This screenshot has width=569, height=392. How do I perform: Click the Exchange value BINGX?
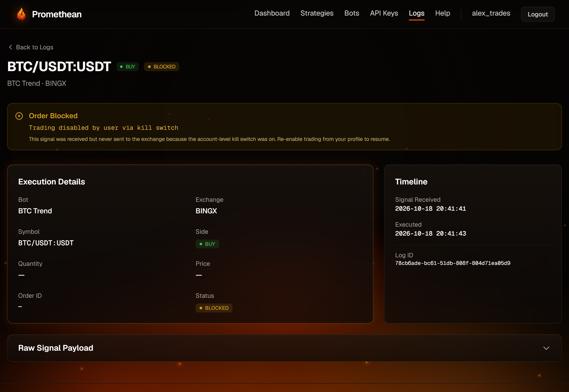206,211
